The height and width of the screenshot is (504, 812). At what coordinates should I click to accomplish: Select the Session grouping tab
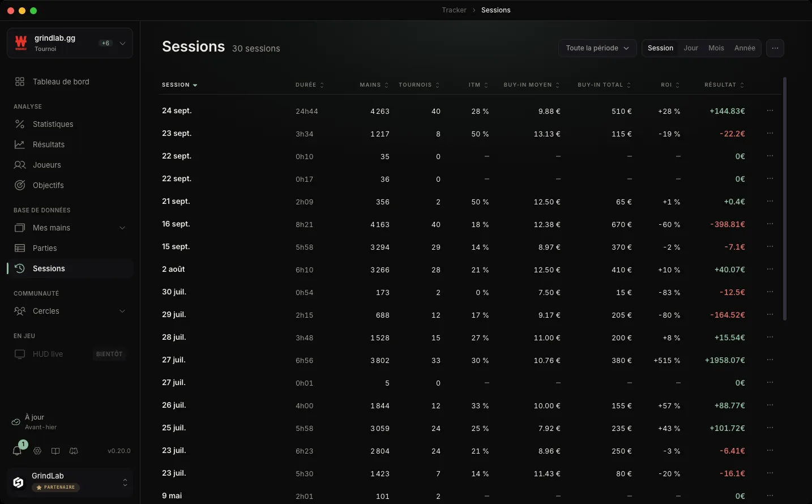pos(660,48)
